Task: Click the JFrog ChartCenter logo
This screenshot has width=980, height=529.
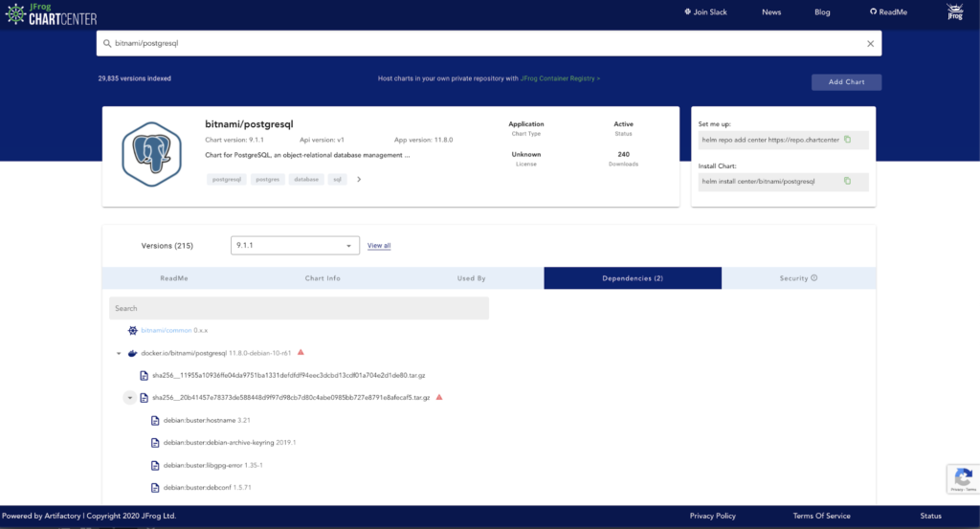Action: [x=50, y=13]
